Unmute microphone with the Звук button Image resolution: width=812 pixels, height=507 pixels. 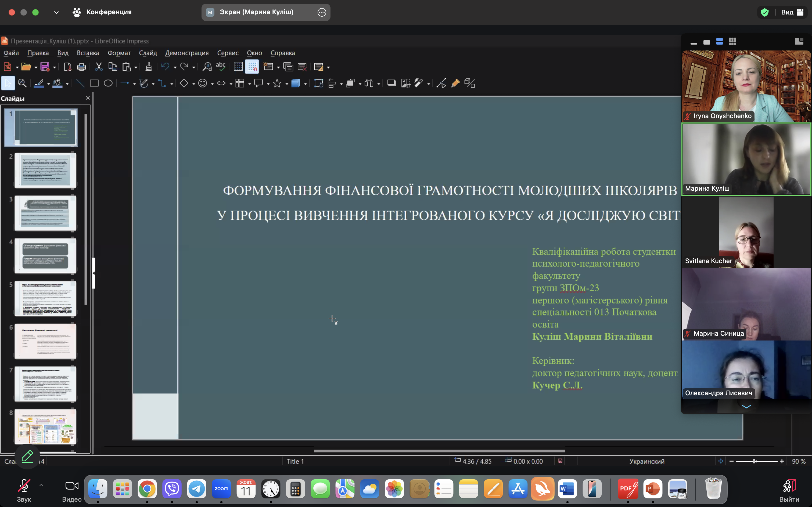(x=24, y=490)
